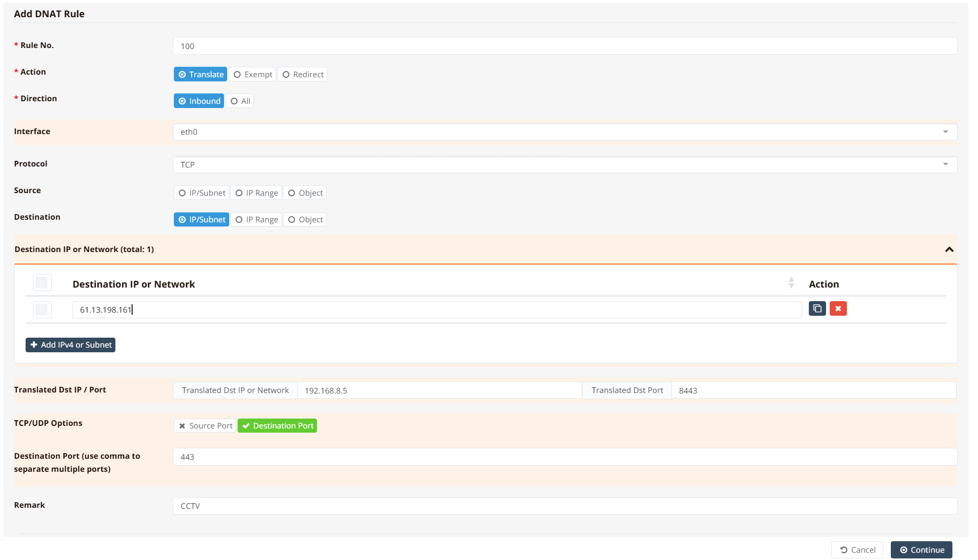Select the Exempt action option
978x560 pixels.
[x=253, y=75]
